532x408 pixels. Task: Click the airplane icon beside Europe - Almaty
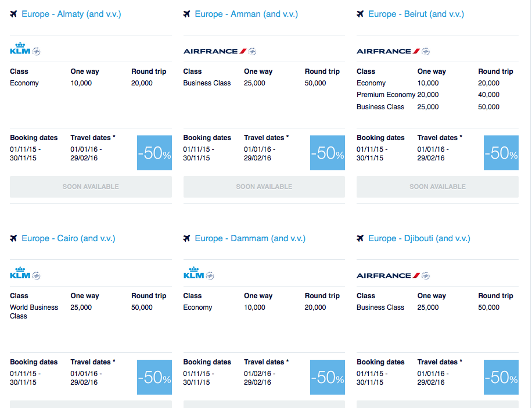click(13, 14)
